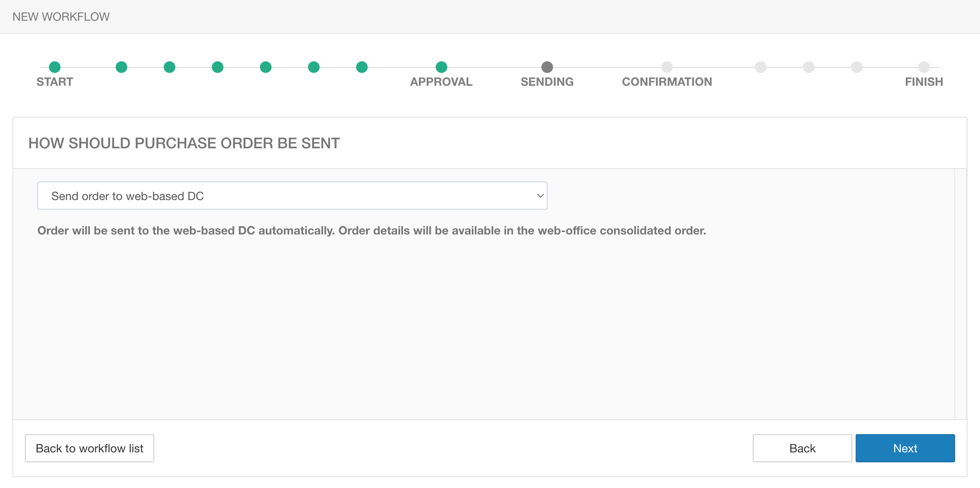This screenshot has width=980, height=488.
Task: Select gray dot just before FINISH
Action: [857, 67]
